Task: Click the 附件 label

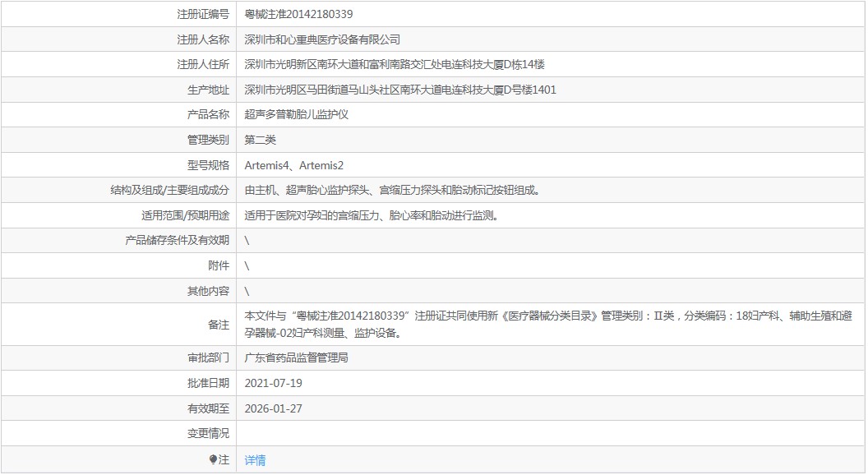Action: click(219, 265)
